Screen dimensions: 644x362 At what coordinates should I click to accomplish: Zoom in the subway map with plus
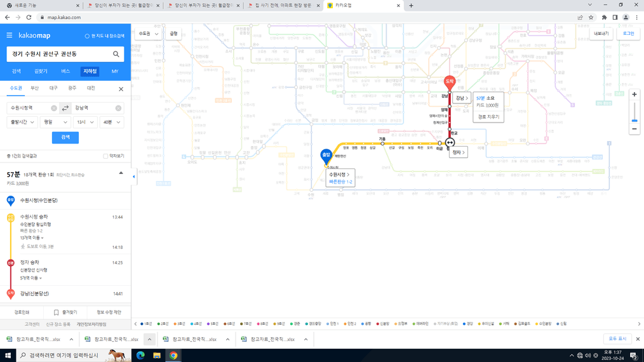[634, 95]
